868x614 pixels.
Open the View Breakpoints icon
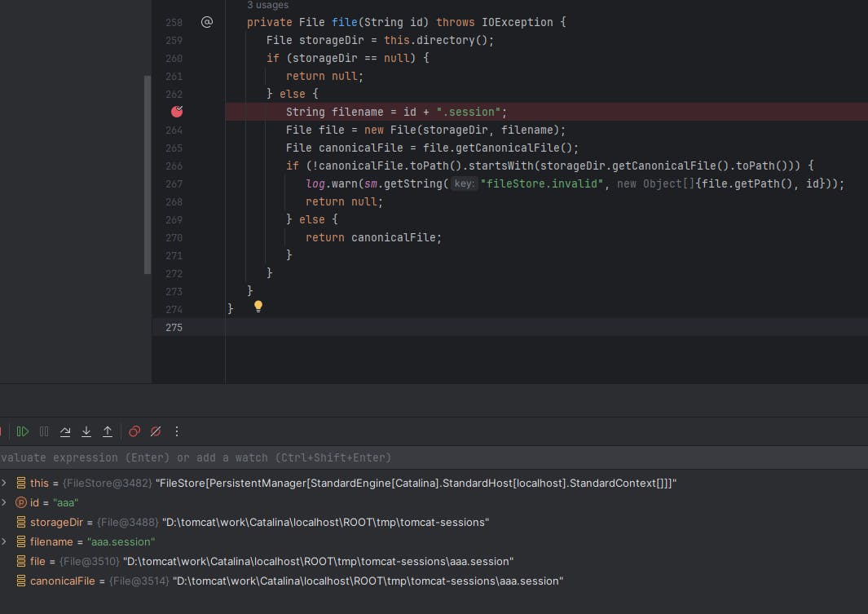pyautogui.click(x=134, y=431)
